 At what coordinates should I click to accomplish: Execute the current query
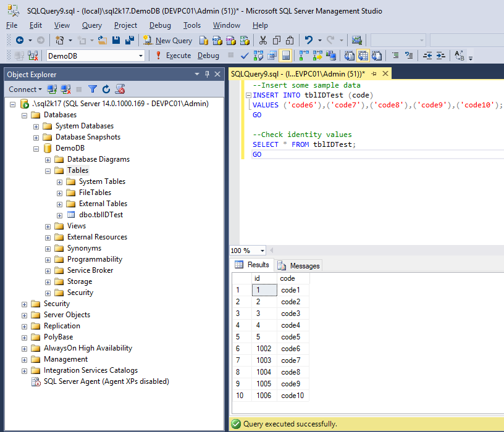click(x=174, y=56)
